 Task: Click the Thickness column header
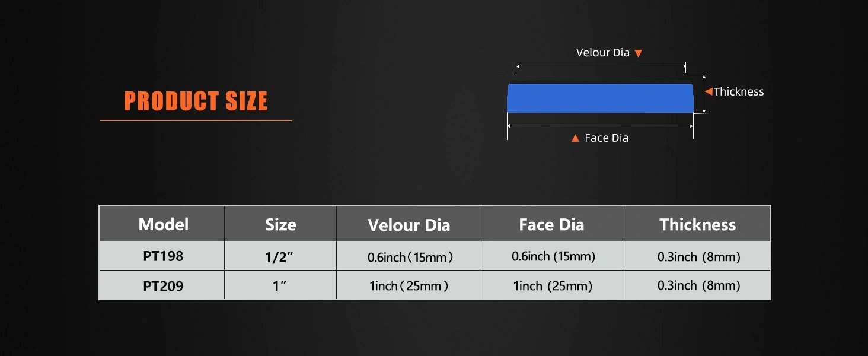click(x=697, y=224)
